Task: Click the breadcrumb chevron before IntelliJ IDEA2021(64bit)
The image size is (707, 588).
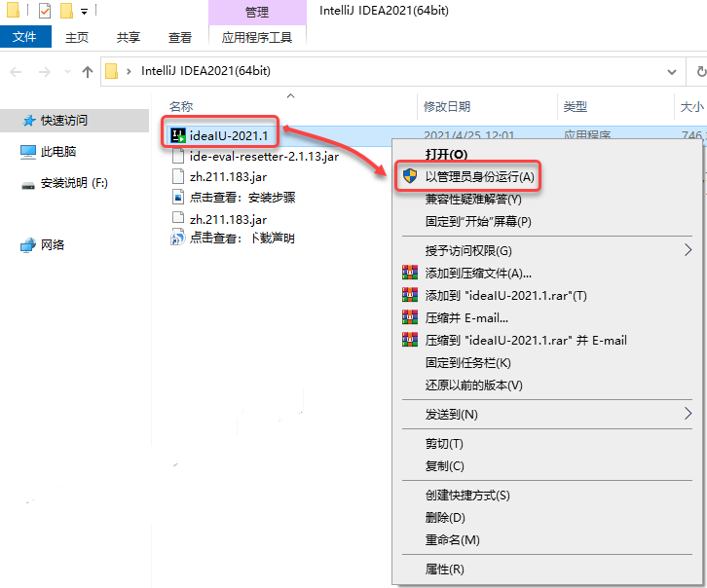Action: click(x=129, y=71)
